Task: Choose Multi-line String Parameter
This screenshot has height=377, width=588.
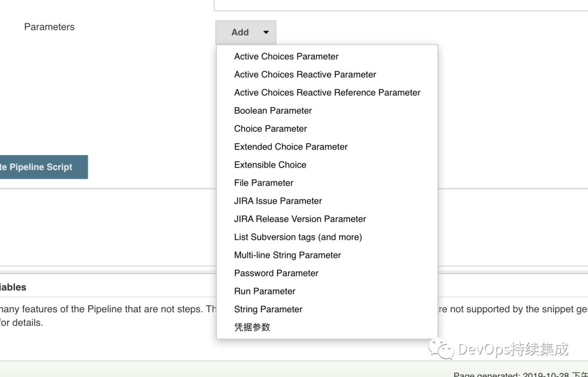Action: tap(287, 255)
